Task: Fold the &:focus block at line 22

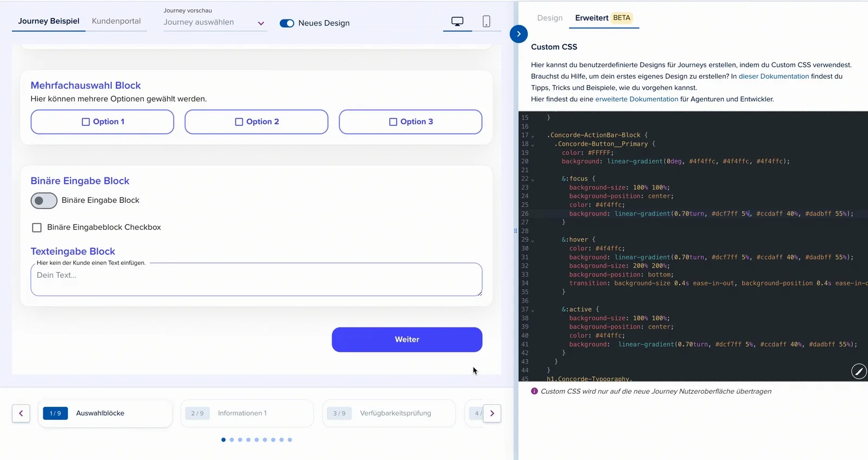Action: [x=533, y=179]
